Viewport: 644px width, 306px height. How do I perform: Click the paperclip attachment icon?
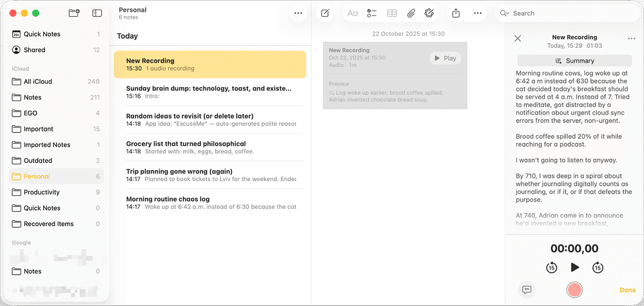pyautogui.click(x=411, y=13)
